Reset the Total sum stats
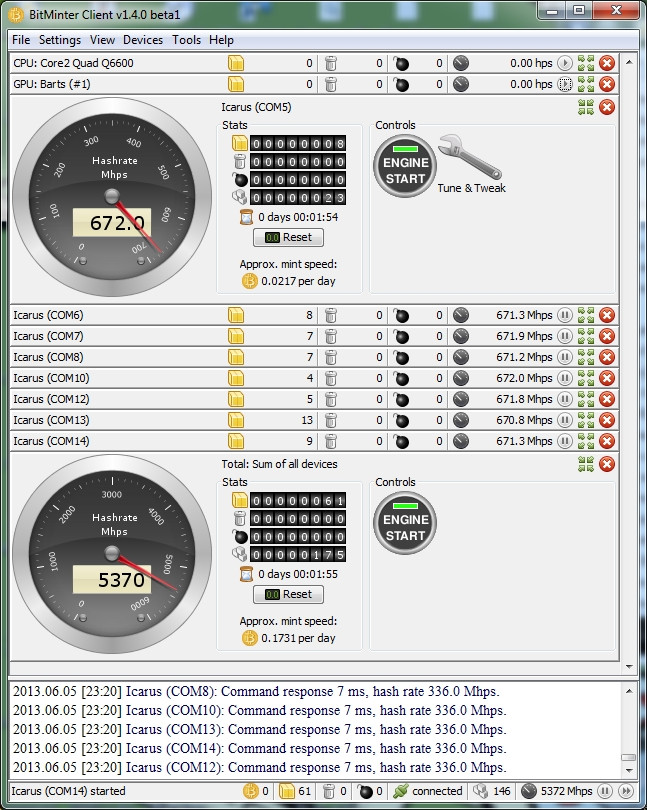647x810 pixels. 288,594
